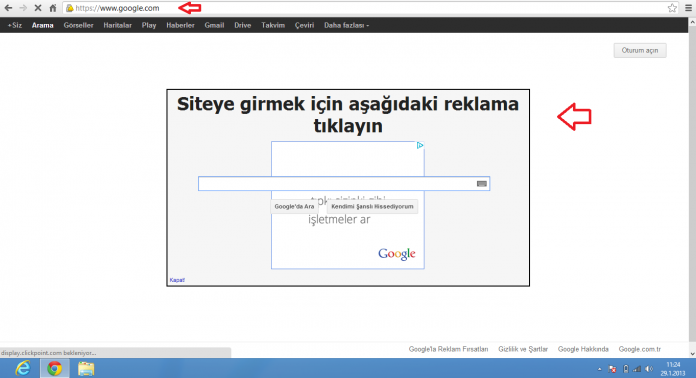
Task: Open Haberler in the Google bar
Action: tap(180, 25)
